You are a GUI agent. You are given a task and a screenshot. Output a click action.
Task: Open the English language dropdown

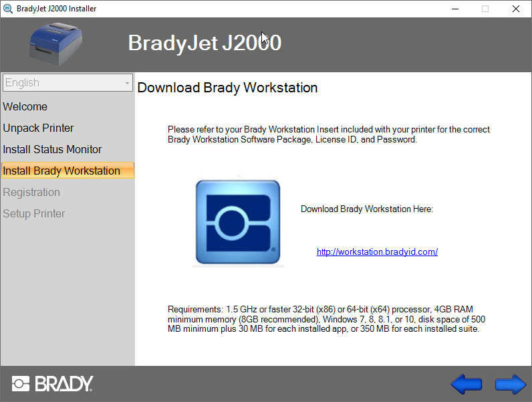(x=68, y=82)
